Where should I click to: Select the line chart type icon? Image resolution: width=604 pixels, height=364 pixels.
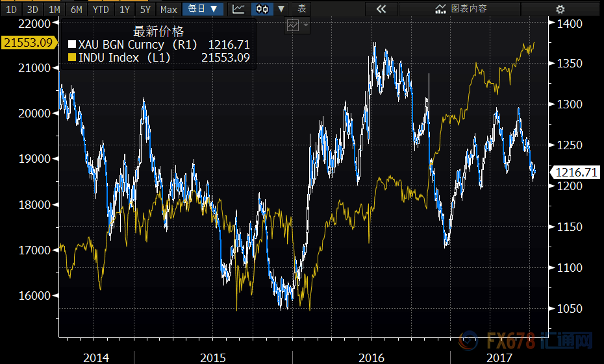tap(239, 9)
